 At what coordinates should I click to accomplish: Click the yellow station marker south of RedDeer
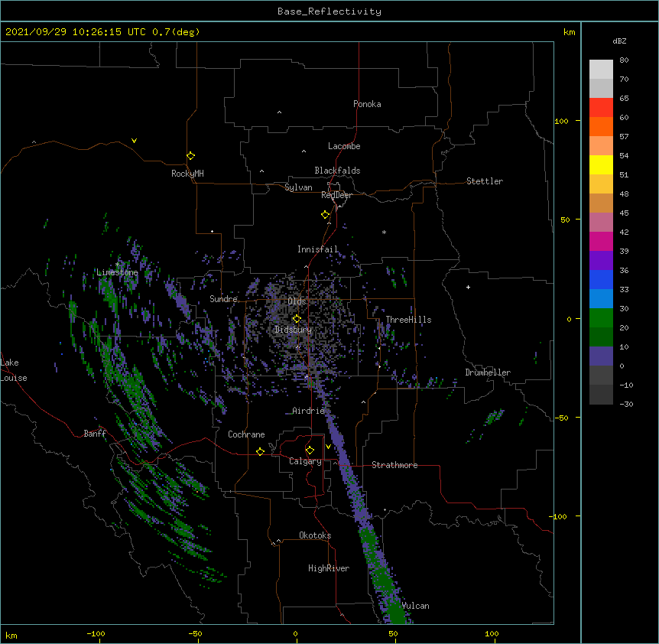pyautogui.click(x=325, y=215)
